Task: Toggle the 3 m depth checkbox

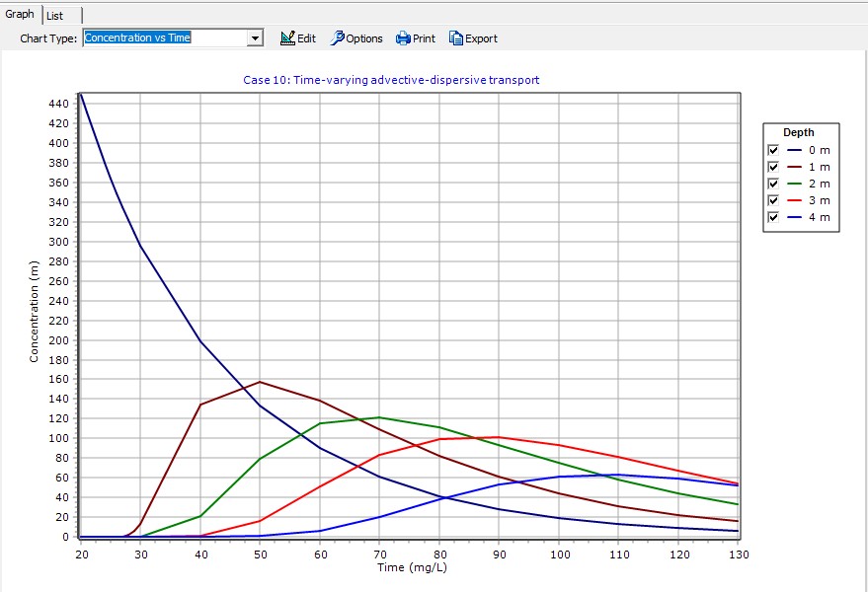Action: [x=774, y=200]
